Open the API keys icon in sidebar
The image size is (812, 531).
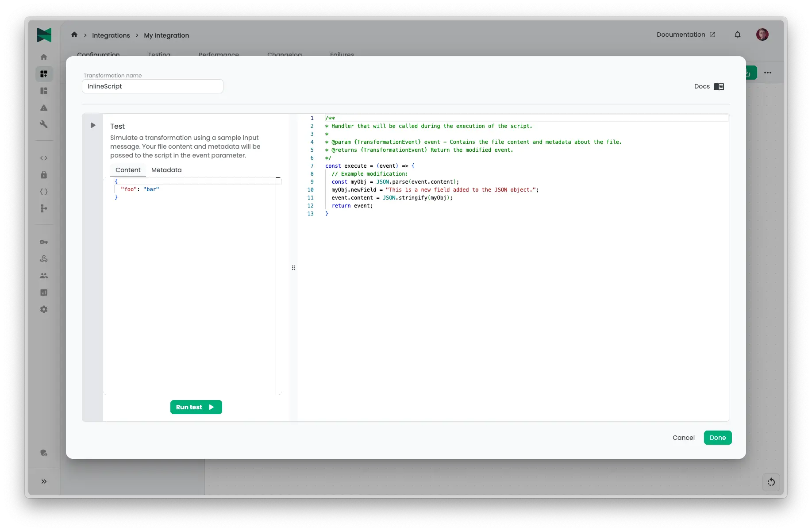tap(44, 242)
